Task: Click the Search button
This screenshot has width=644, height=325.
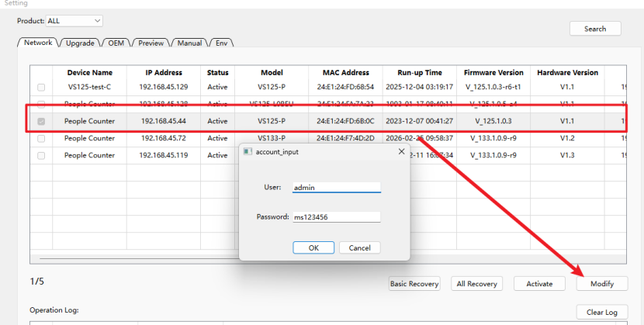Action: point(595,29)
